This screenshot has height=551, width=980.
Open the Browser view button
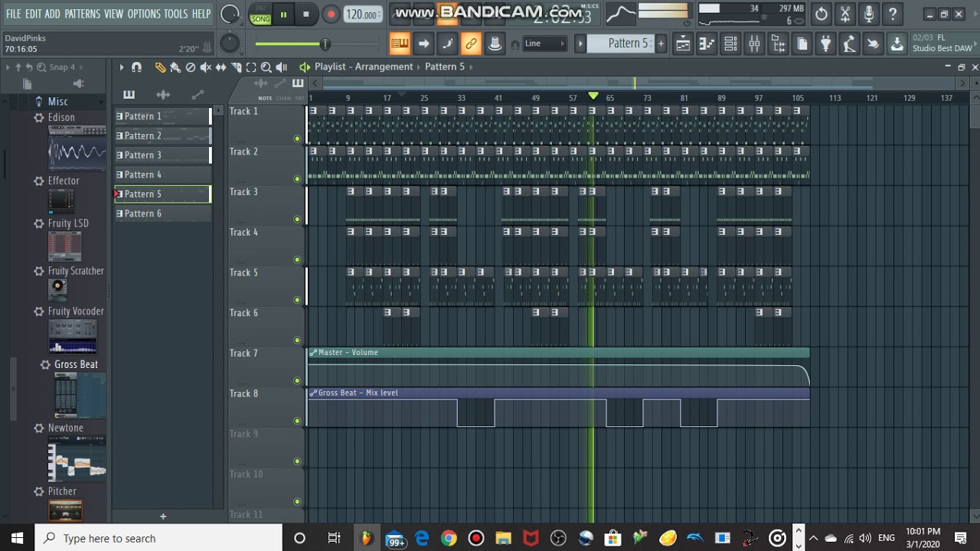778,44
